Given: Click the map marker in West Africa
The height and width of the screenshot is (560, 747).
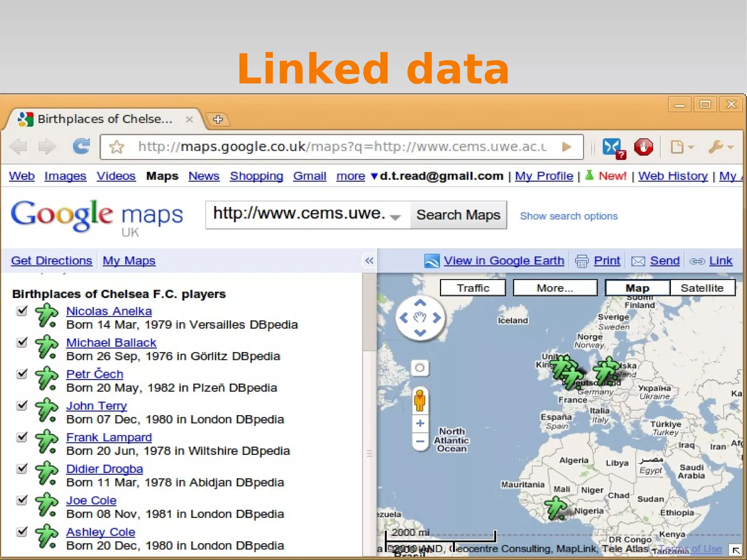Looking at the screenshot, I should click(x=556, y=509).
